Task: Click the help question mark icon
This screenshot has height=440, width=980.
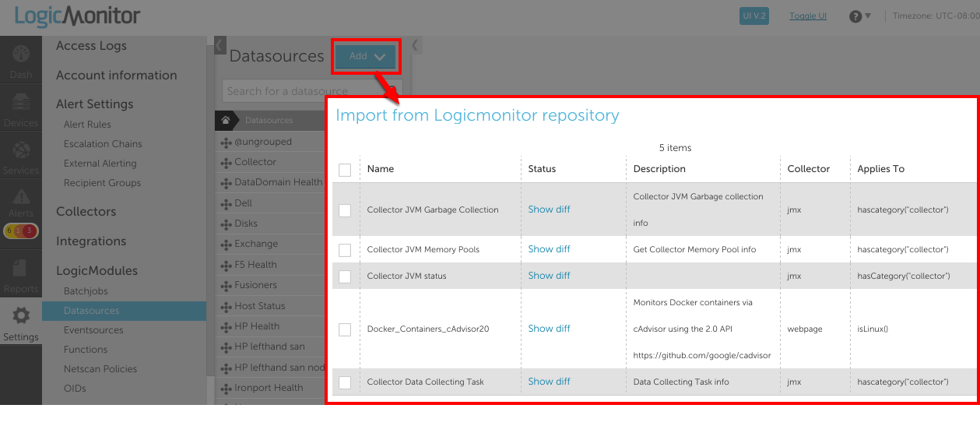Action: pos(855,16)
